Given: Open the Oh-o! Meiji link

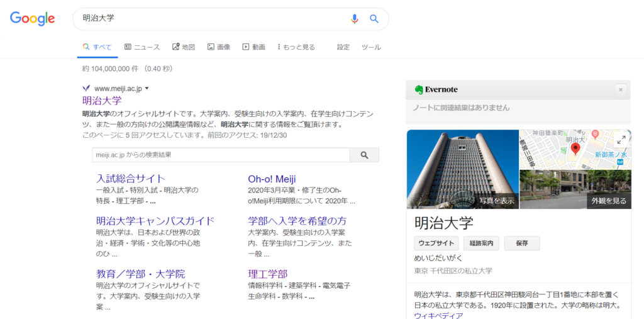Looking at the screenshot, I should (x=272, y=179).
